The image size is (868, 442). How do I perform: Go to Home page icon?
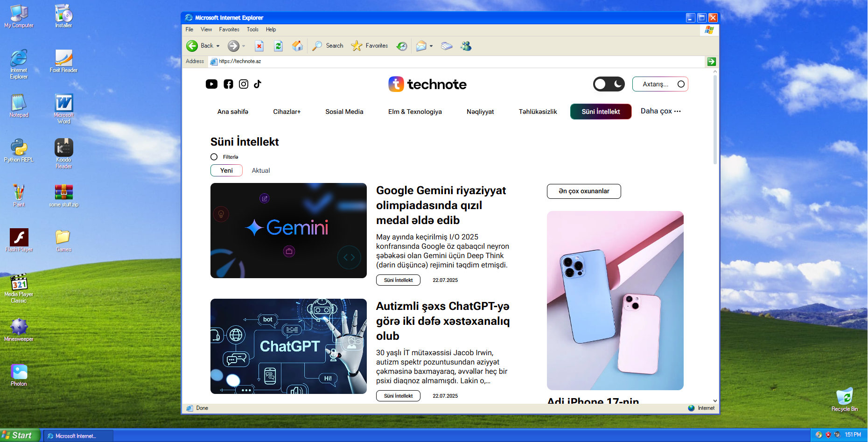tap(297, 46)
